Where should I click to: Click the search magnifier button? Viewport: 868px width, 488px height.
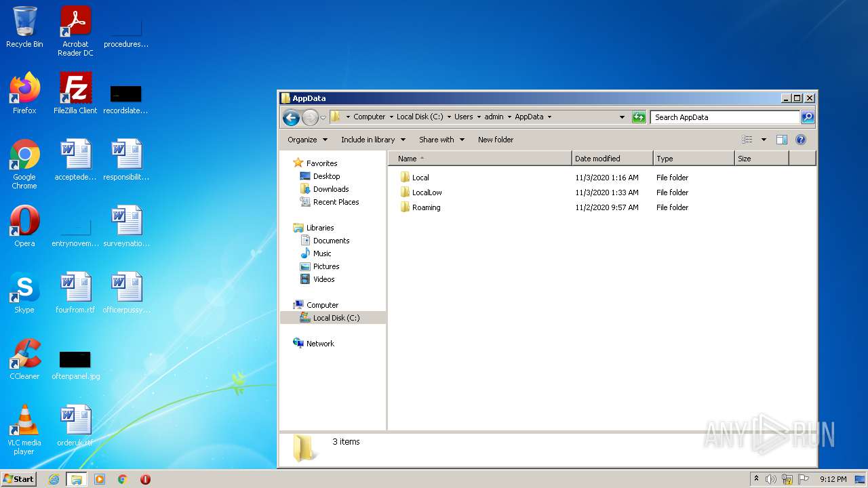[807, 117]
